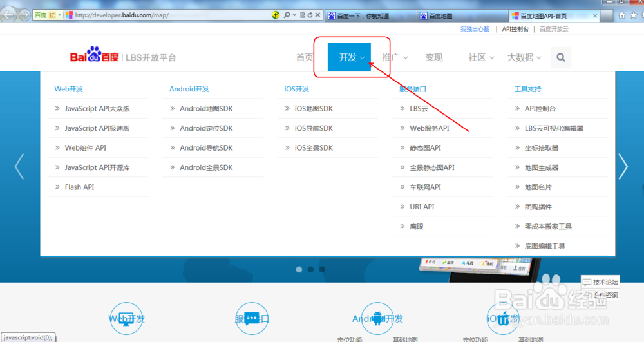Select the second carousel dot
The width and height of the screenshot is (644, 342).
click(310, 269)
